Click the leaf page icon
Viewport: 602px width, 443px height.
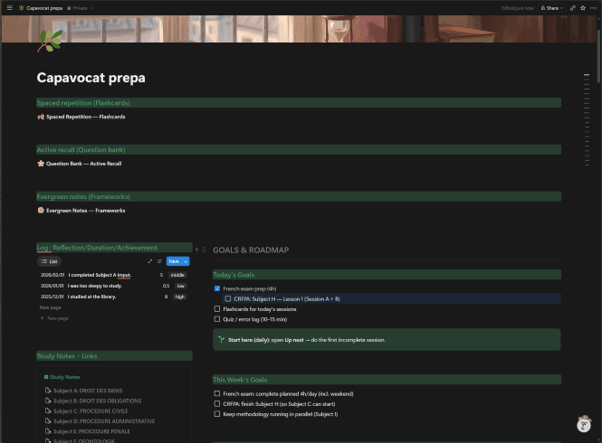(x=50, y=41)
